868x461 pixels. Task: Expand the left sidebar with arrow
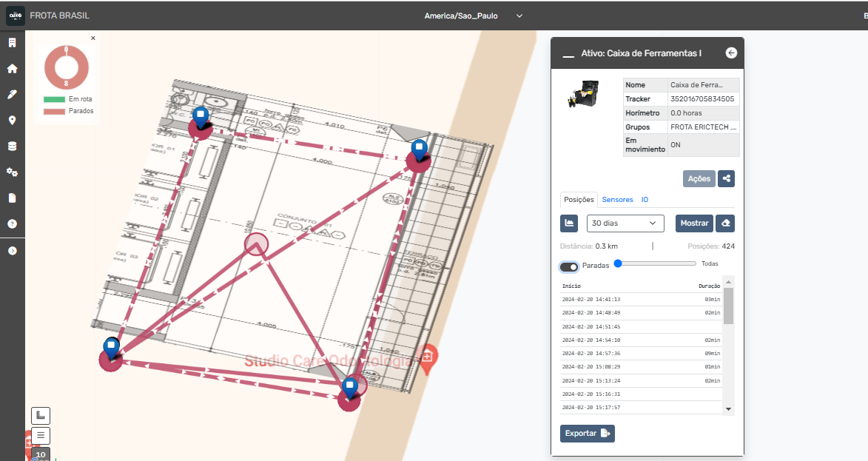point(12,251)
